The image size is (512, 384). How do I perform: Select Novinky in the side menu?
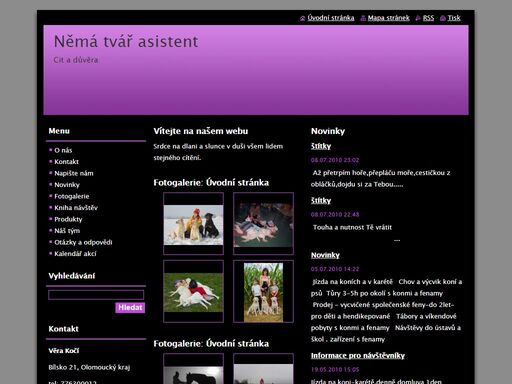(67, 185)
